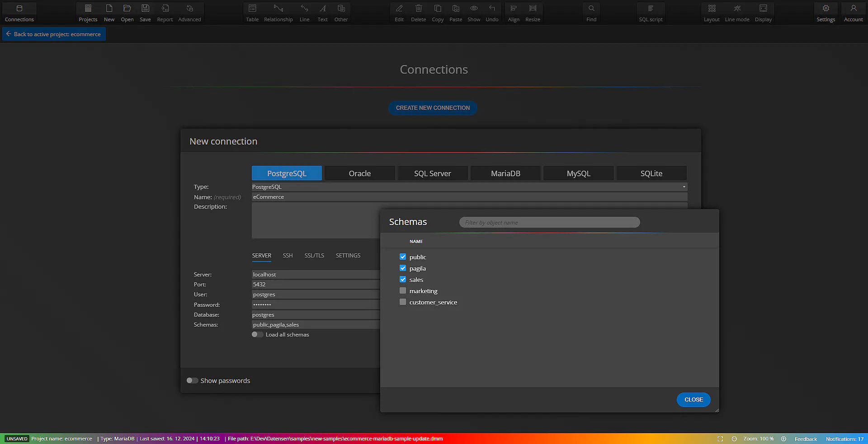Expand the Type dropdown showing PostgreSQL
868x444 pixels.
pos(469,187)
